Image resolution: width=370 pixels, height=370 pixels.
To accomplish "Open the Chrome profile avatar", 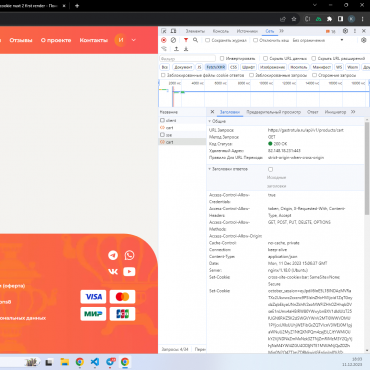I will [x=351, y=19].
